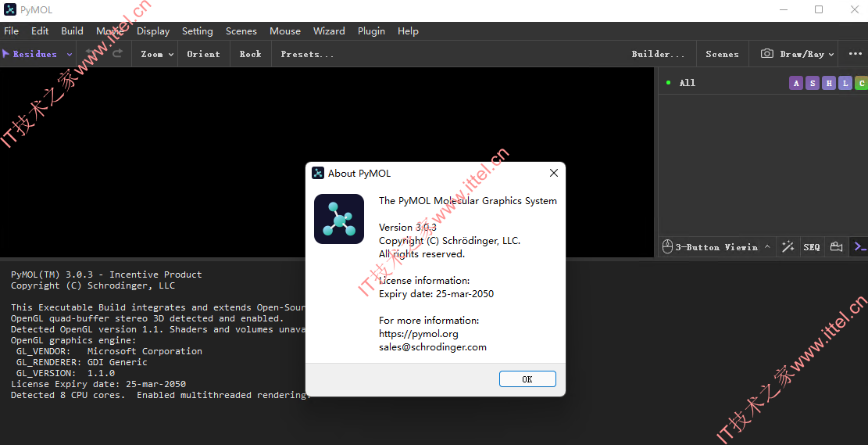Image resolution: width=868 pixels, height=445 pixels.
Task: Click the 3-Button Viewing mouse icon
Action: 668,246
